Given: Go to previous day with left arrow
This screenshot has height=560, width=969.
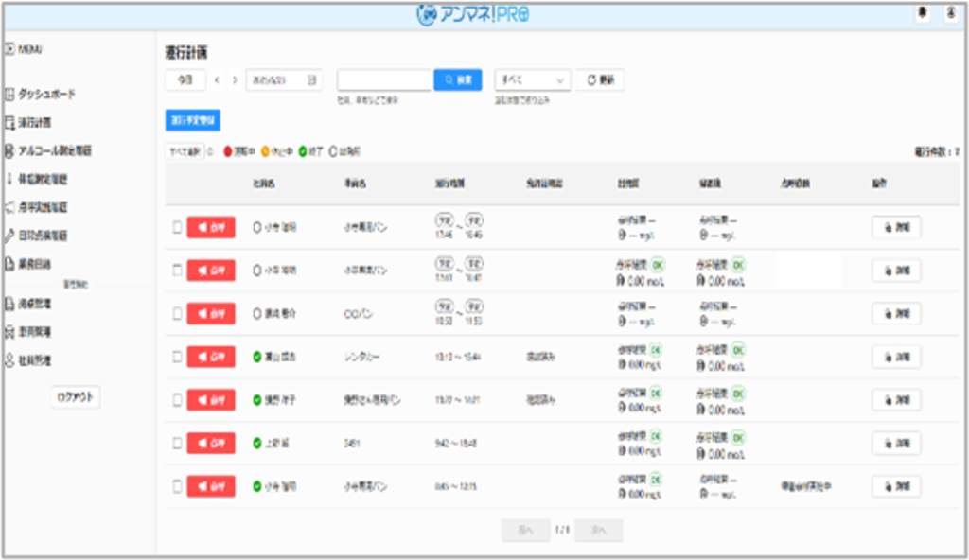Looking at the screenshot, I should tap(217, 80).
